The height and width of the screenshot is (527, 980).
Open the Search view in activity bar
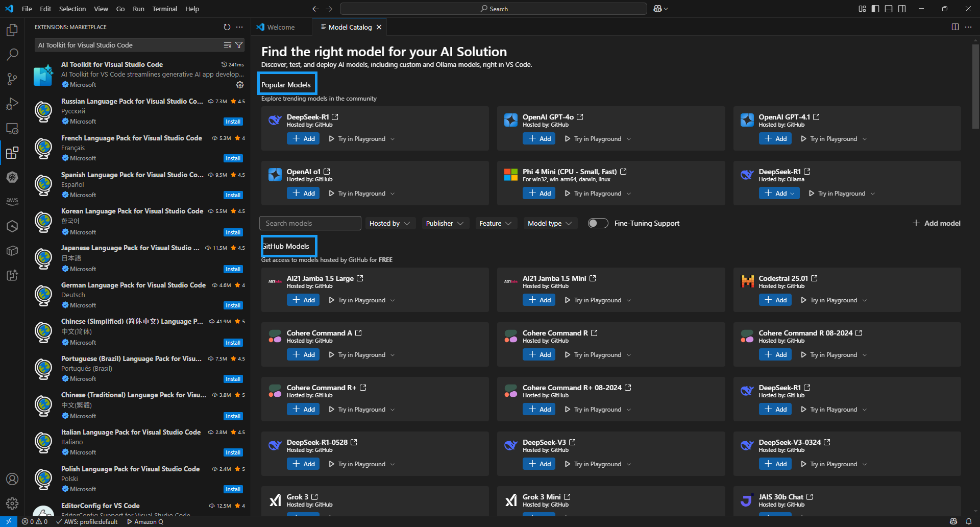pos(12,54)
